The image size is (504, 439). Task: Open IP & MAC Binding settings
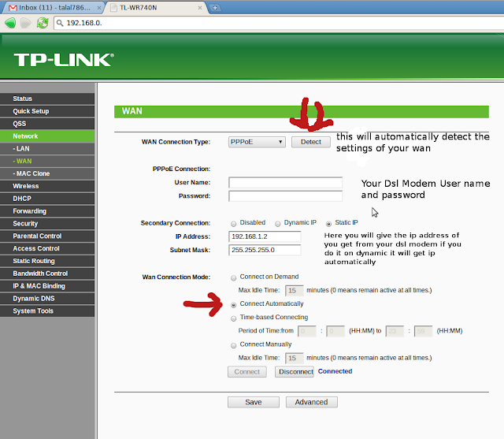tap(47, 286)
